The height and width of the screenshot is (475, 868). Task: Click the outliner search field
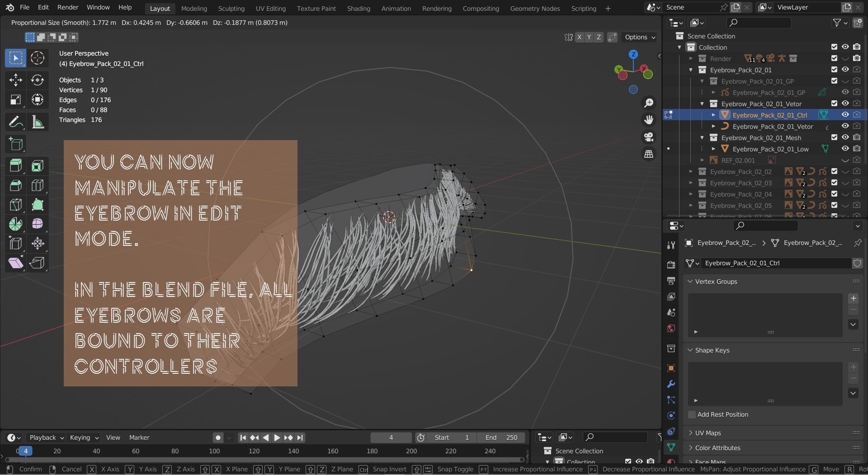pos(759,23)
